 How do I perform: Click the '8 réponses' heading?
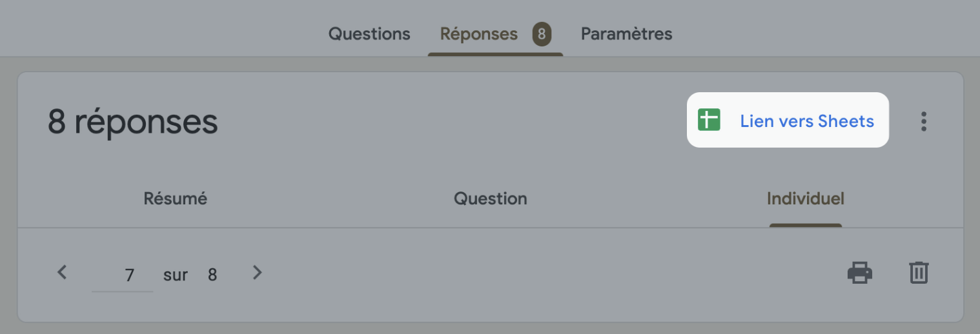click(x=132, y=122)
